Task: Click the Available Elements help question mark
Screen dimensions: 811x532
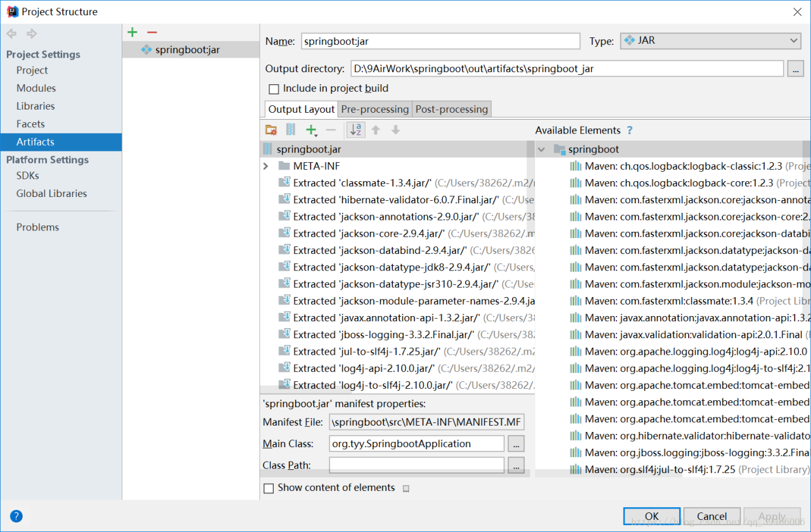Action: click(629, 130)
